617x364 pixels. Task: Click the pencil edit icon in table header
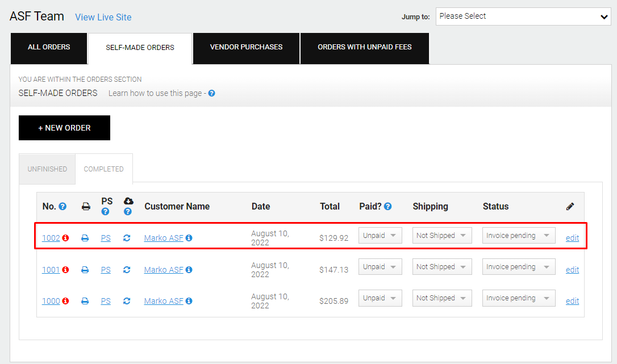click(x=570, y=206)
